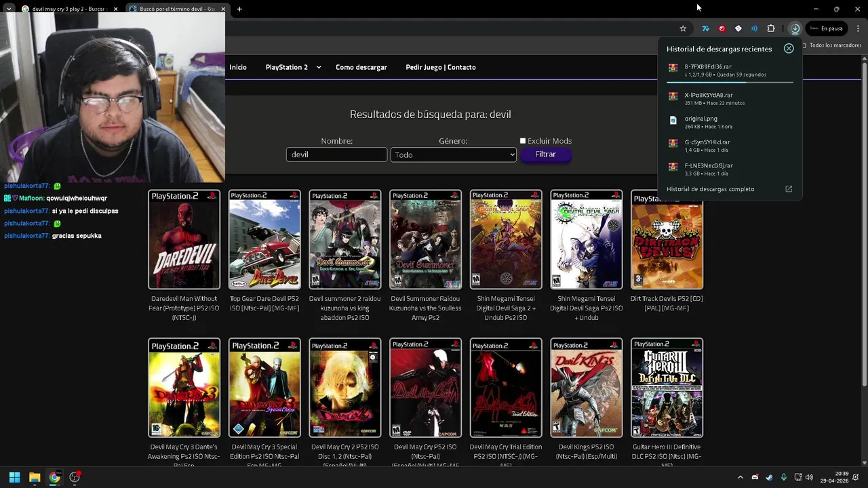The height and width of the screenshot is (488, 868).
Task: Click the red circular extension icon
Action: 722,28
